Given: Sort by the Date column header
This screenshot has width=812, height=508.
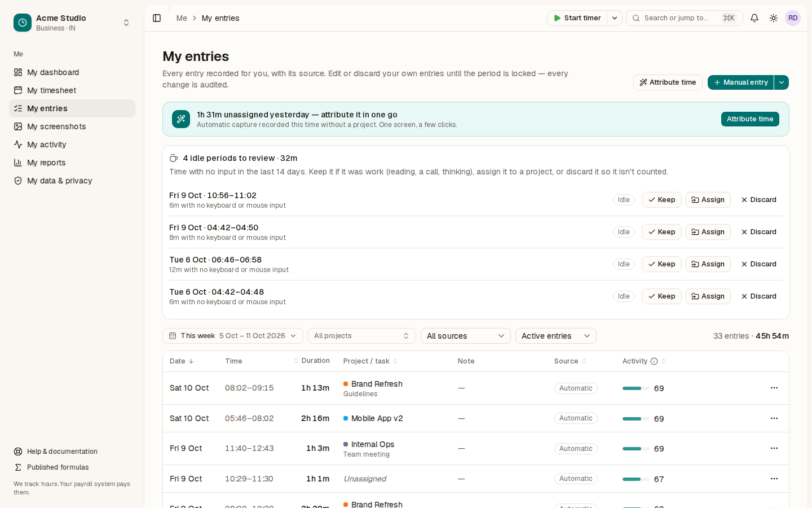Looking at the screenshot, I should pyautogui.click(x=182, y=361).
